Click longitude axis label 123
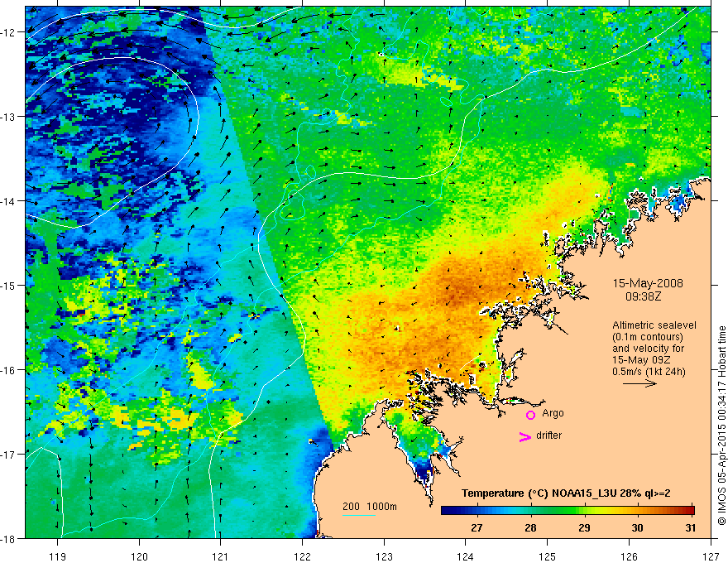This screenshot has height=563, width=728. click(384, 556)
